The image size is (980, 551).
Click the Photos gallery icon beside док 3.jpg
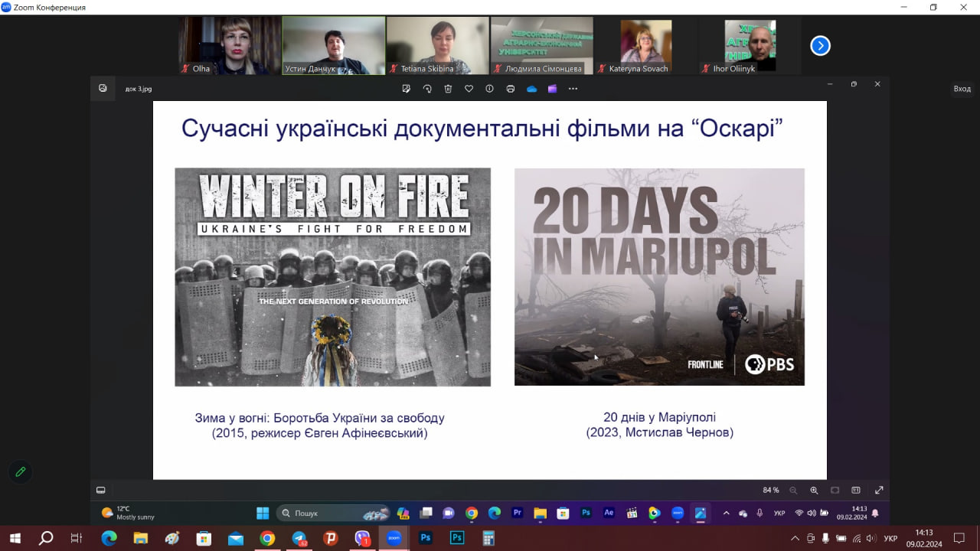[103, 88]
